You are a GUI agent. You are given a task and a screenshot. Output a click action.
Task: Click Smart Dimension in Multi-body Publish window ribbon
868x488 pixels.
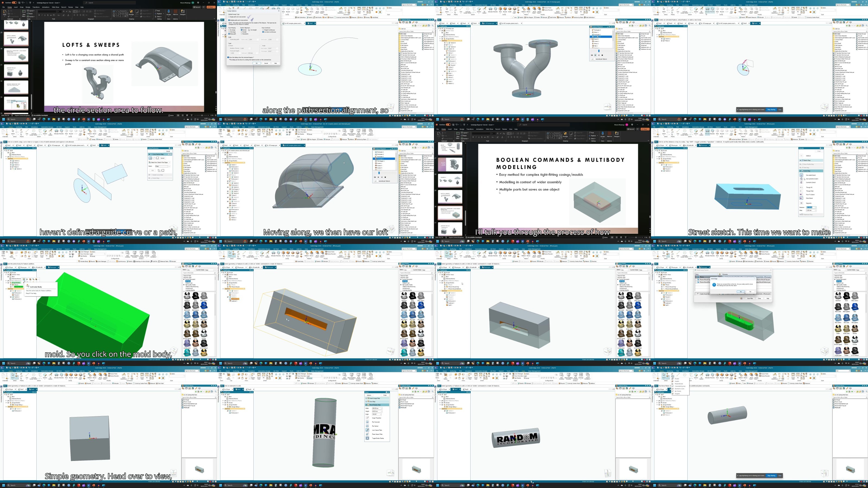point(775,255)
